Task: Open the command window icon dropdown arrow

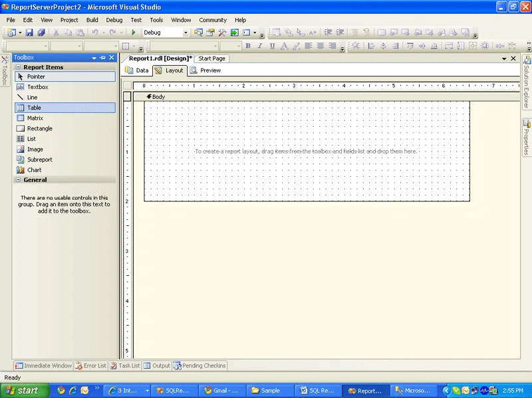Action: pos(255,33)
